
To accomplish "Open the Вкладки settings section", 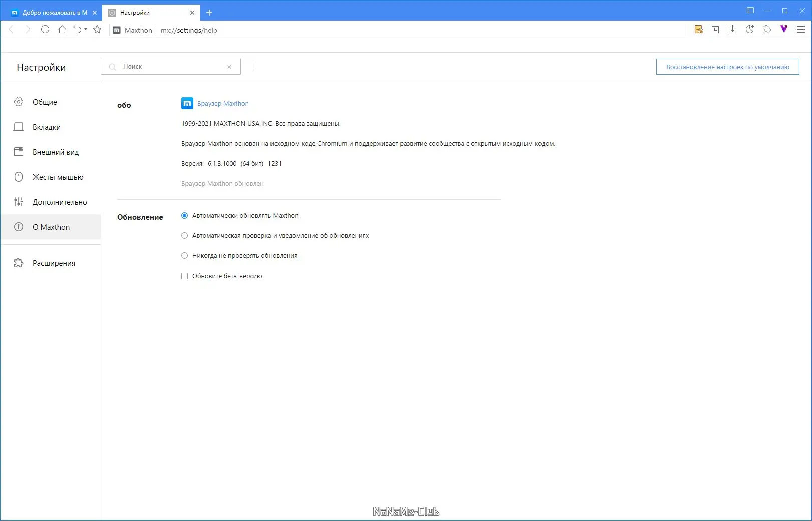I will pyautogui.click(x=51, y=127).
